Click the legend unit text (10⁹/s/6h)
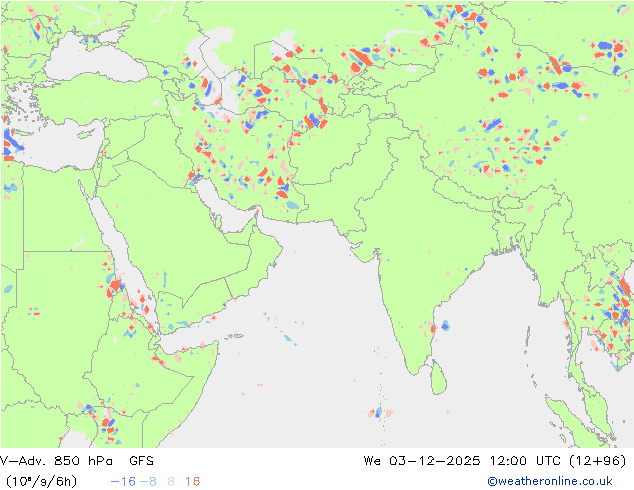634x490 pixels. pyautogui.click(x=41, y=481)
